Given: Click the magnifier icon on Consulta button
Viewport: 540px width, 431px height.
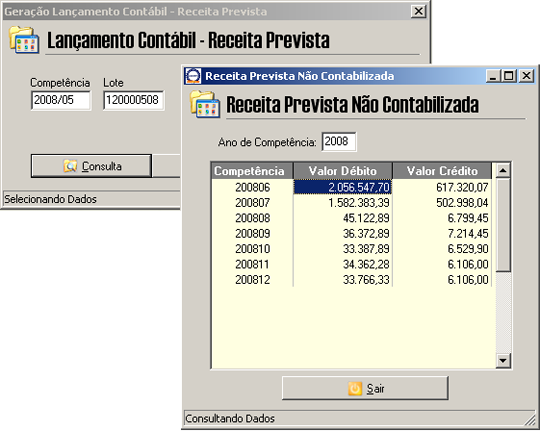Looking at the screenshot, I should click(x=70, y=166).
